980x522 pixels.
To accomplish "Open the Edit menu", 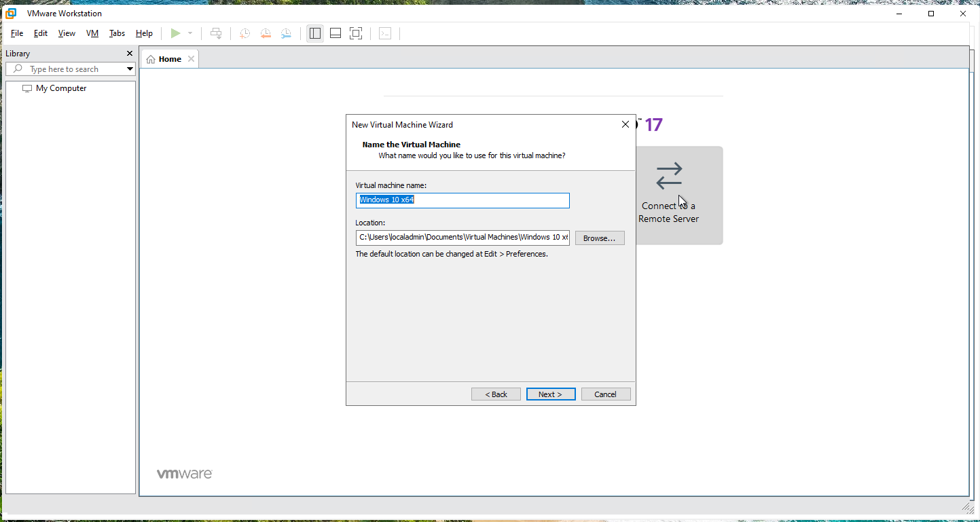I will (x=41, y=33).
